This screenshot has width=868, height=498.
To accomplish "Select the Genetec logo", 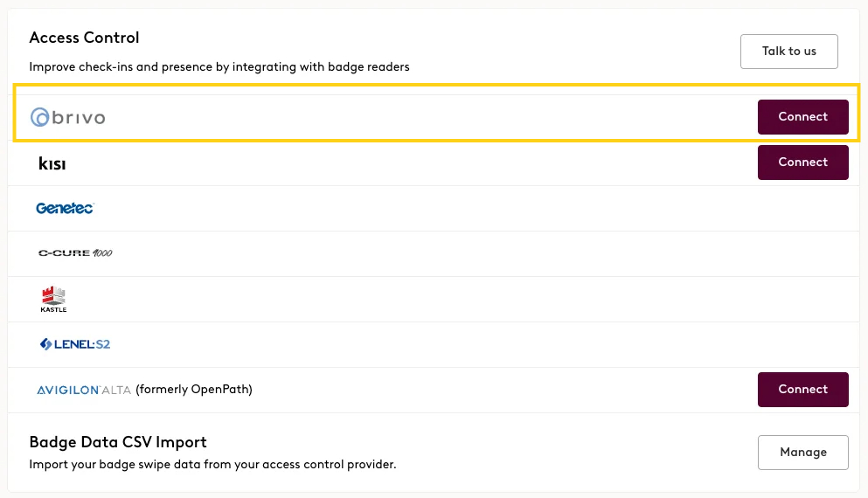I will (x=66, y=208).
